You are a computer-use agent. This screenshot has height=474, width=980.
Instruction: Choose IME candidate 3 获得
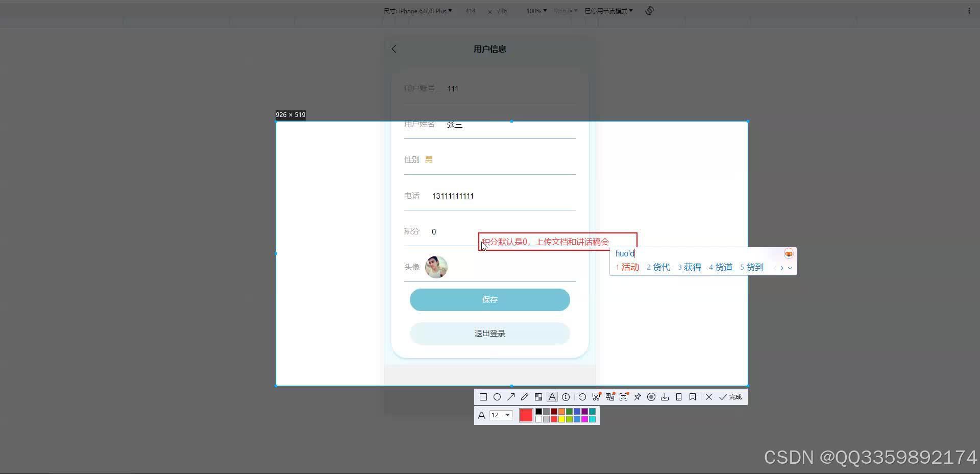(x=690, y=267)
